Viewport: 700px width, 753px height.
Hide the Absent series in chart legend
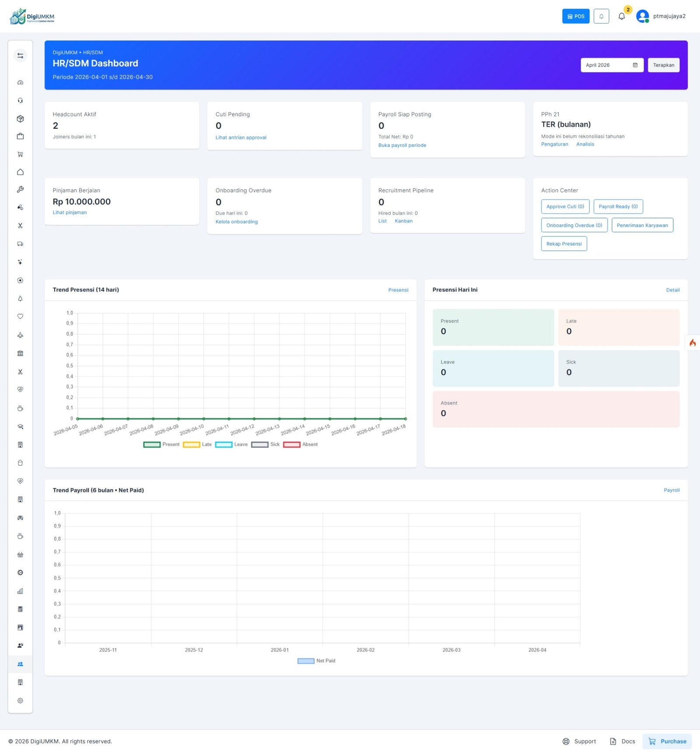point(291,444)
